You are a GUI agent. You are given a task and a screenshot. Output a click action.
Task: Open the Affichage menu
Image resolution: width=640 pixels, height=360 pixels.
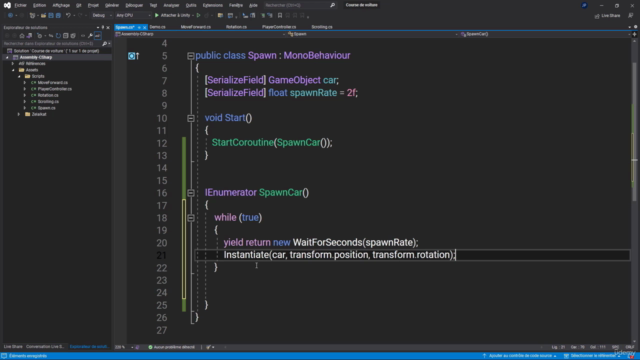click(x=61, y=5)
